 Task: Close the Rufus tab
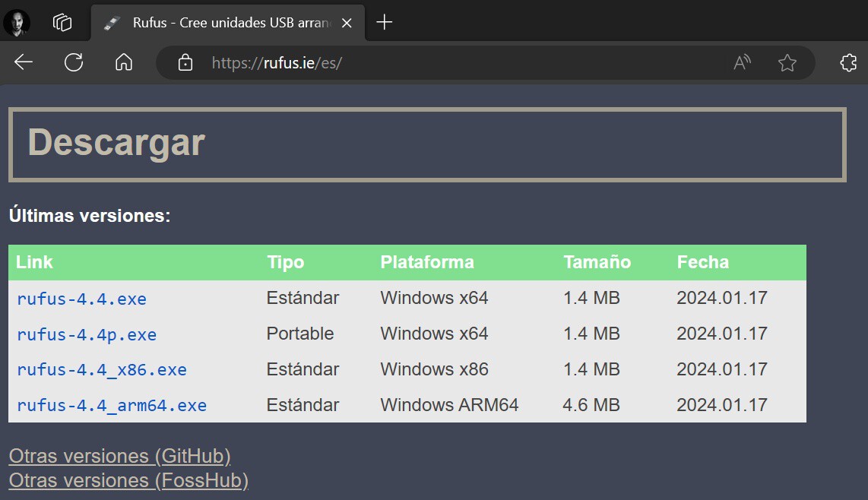(347, 23)
